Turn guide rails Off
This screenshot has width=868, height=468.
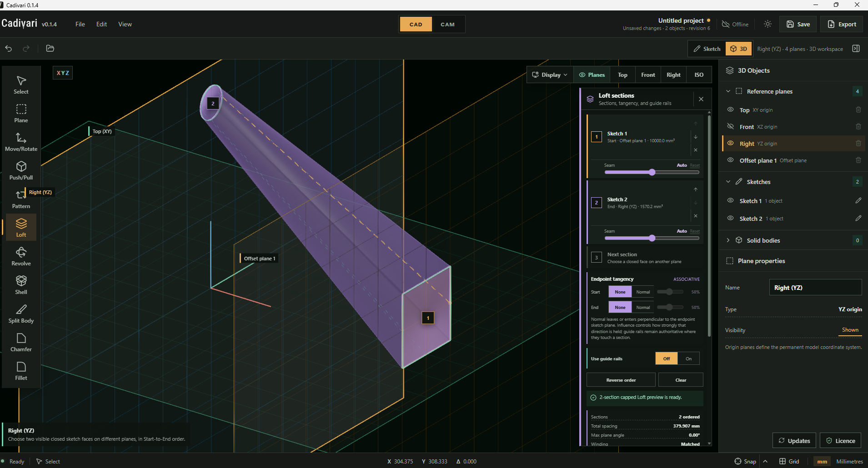click(667, 358)
